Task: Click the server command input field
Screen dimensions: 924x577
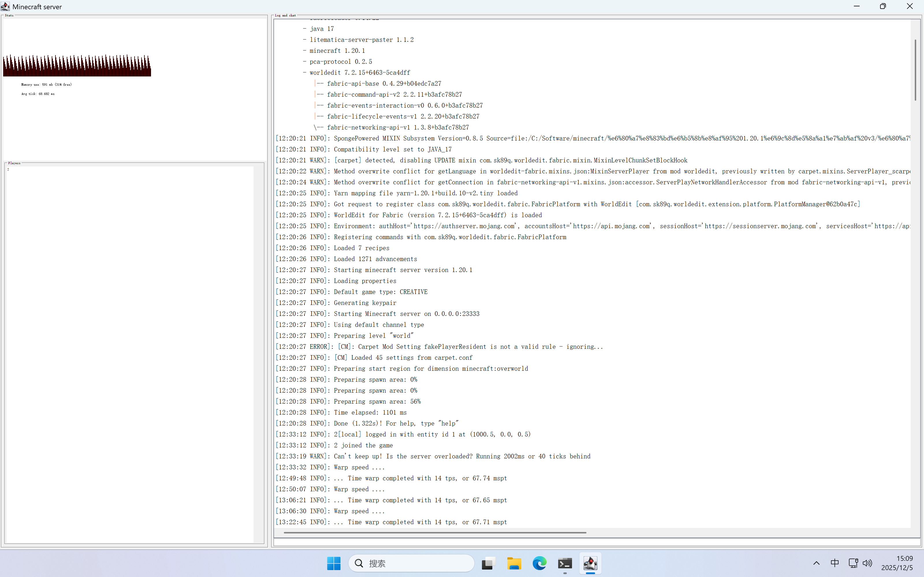Action: [x=596, y=542]
